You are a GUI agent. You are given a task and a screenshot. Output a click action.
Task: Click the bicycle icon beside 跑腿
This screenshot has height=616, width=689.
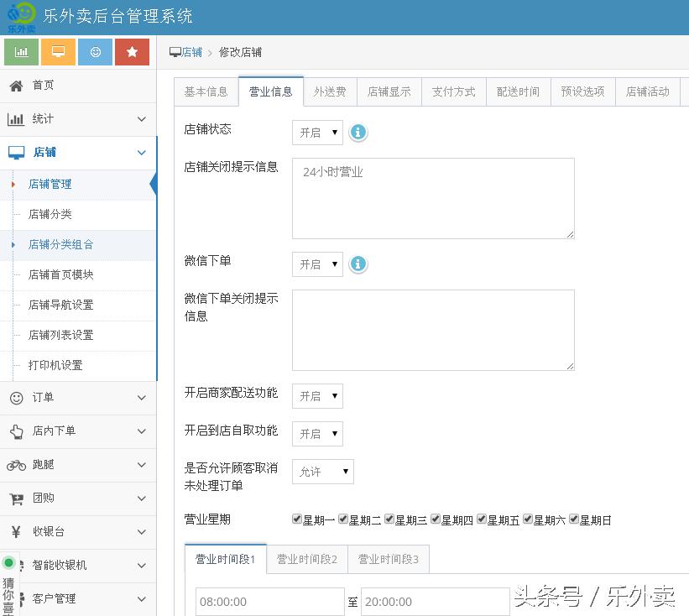point(14,465)
